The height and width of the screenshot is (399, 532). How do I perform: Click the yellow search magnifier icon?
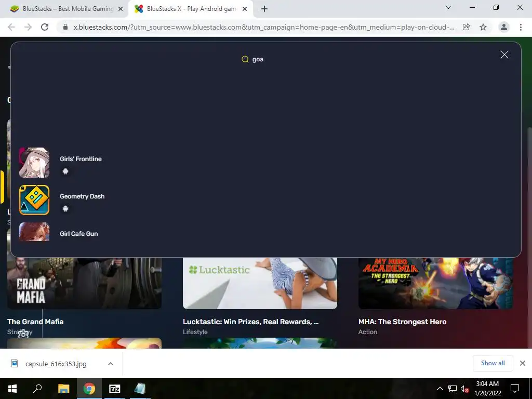click(x=245, y=59)
